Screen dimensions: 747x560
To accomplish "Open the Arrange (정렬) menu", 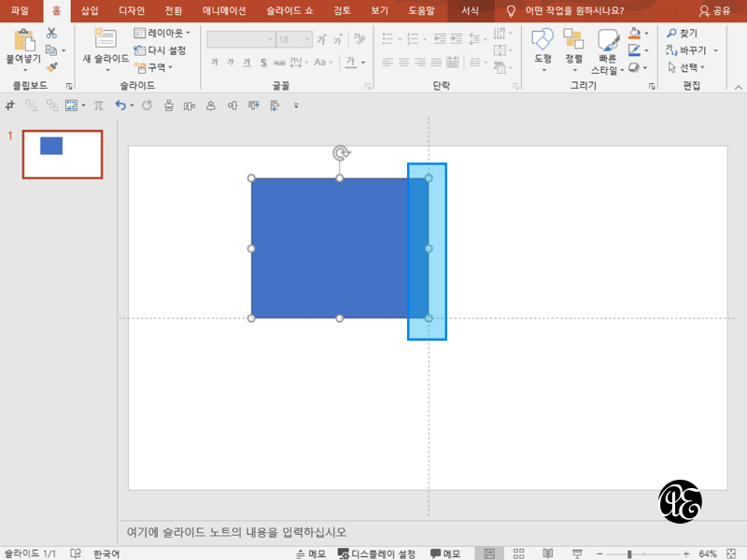I will pyautogui.click(x=573, y=50).
